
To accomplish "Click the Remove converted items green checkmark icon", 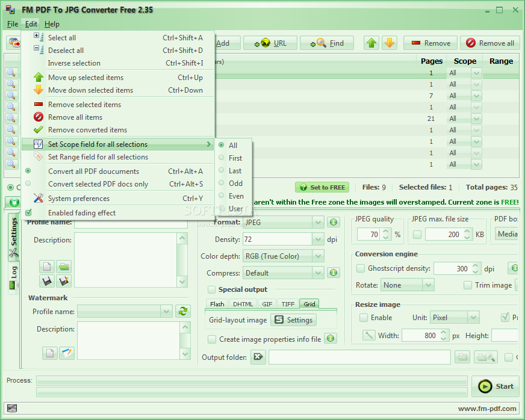I will 38,129.
